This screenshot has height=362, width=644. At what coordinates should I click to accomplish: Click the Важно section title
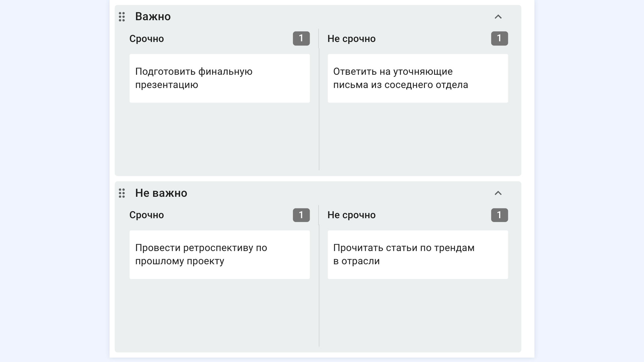pos(153,16)
